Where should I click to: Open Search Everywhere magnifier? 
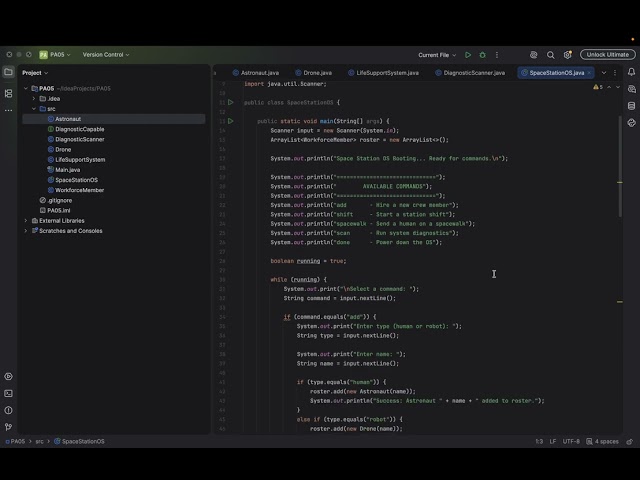[x=551, y=55]
